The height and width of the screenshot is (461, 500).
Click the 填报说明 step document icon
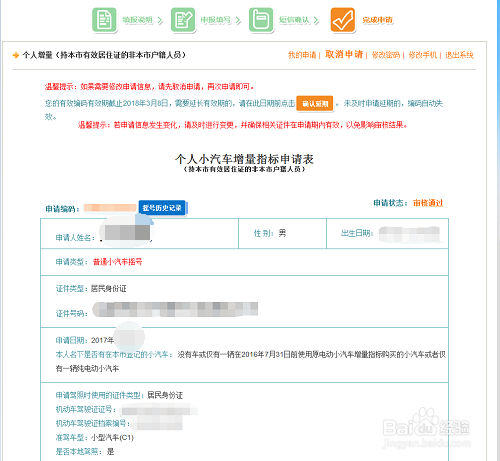pos(104,20)
